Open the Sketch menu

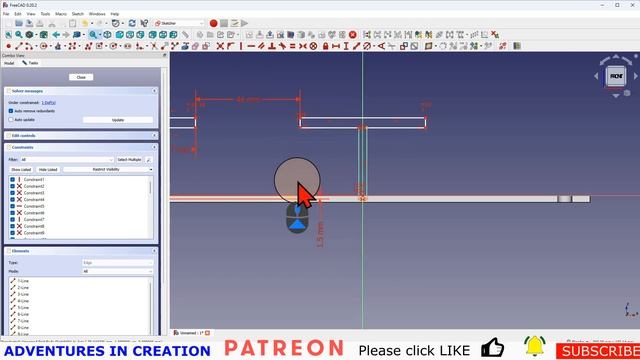pyautogui.click(x=78, y=14)
